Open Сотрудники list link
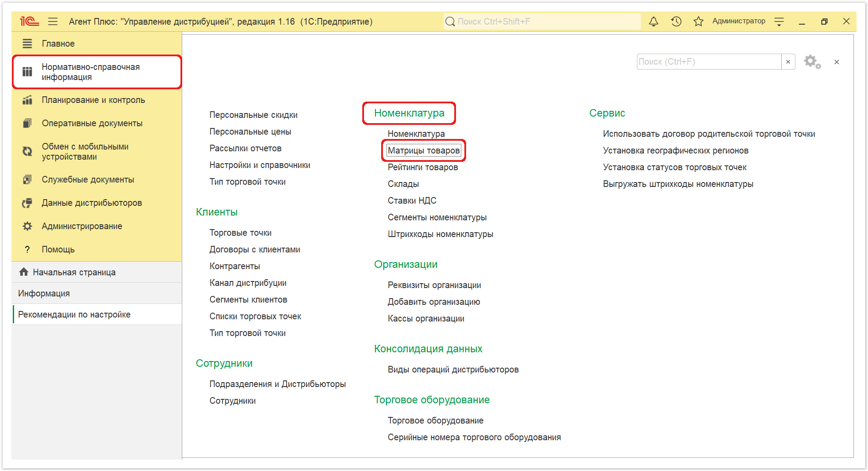The width and height of the screenshot is (868, 471). point(232,401)
